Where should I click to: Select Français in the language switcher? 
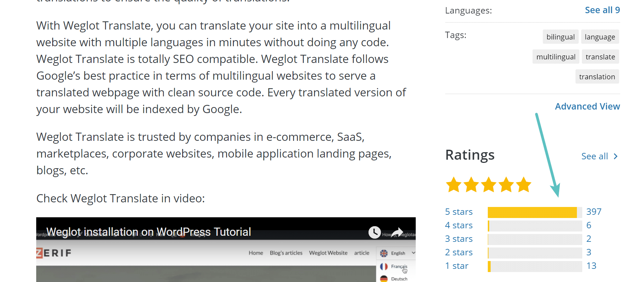(x=399, y=266)
